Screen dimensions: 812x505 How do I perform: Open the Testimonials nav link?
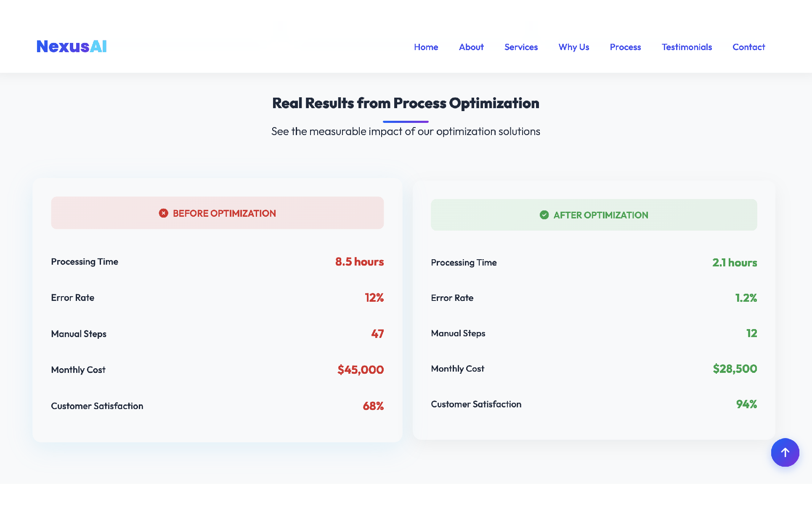686,47
